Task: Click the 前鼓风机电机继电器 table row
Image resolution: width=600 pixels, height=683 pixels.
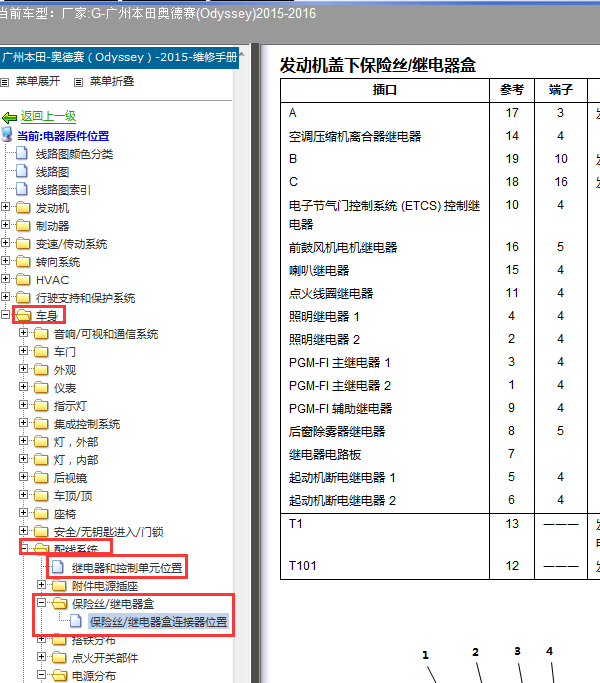Action: pos(440,247)
